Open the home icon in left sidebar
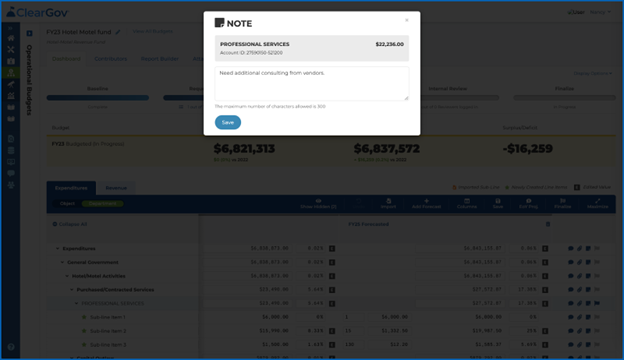This screenshot has width=624, height=360. (x=11, y=38)
